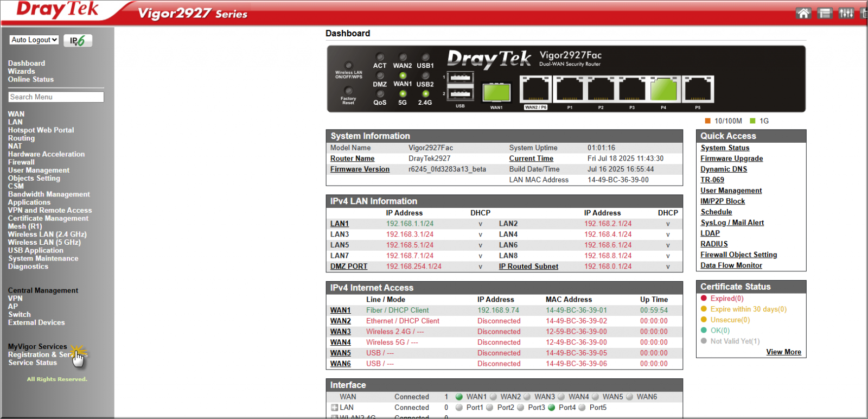Click the 5G LED indicator on router panel
Image resolution: width=868 pixels, height=419 pixels.
[403, 94]
